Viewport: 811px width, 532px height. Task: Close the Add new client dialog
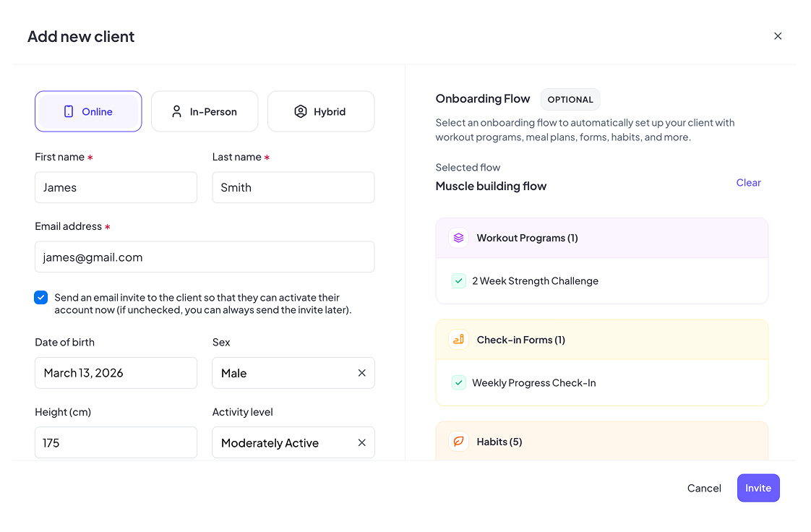[778, 36]
